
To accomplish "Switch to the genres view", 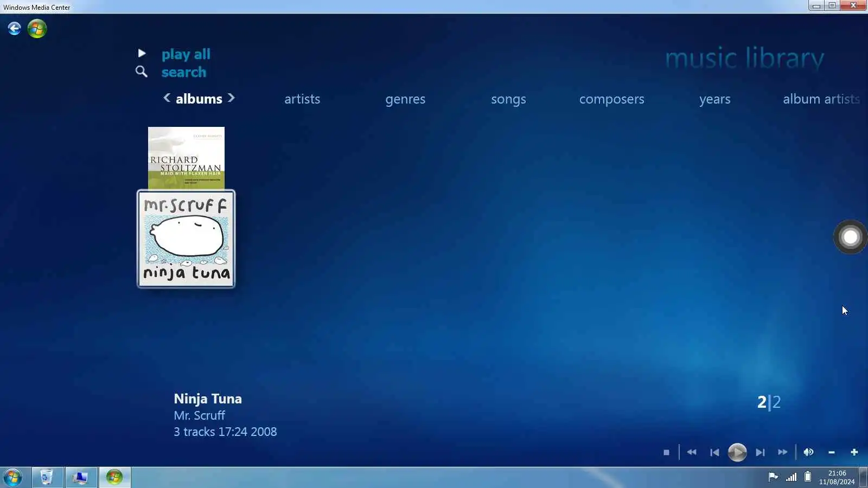I will click(405, 99).
